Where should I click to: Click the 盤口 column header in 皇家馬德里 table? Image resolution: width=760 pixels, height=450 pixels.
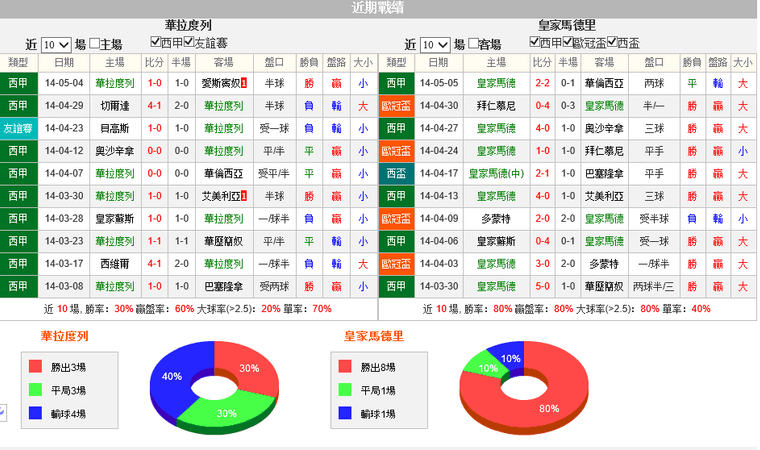coord(654,63)
